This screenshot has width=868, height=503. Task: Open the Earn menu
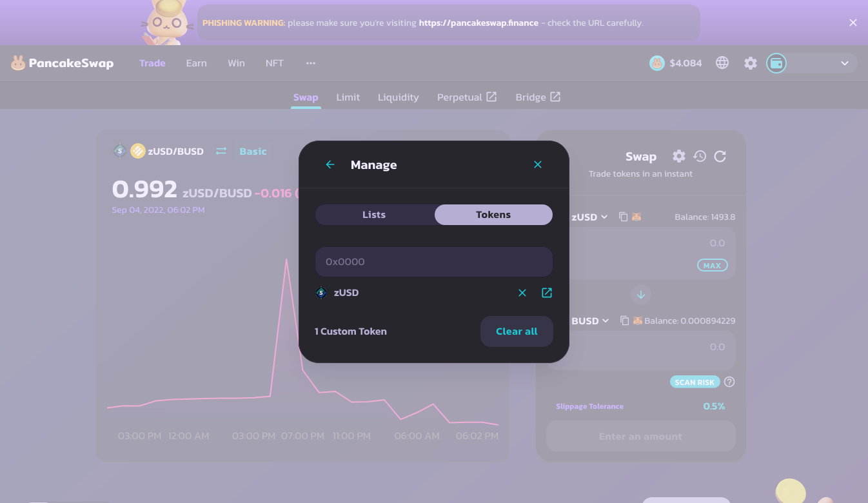pos(197,63)
